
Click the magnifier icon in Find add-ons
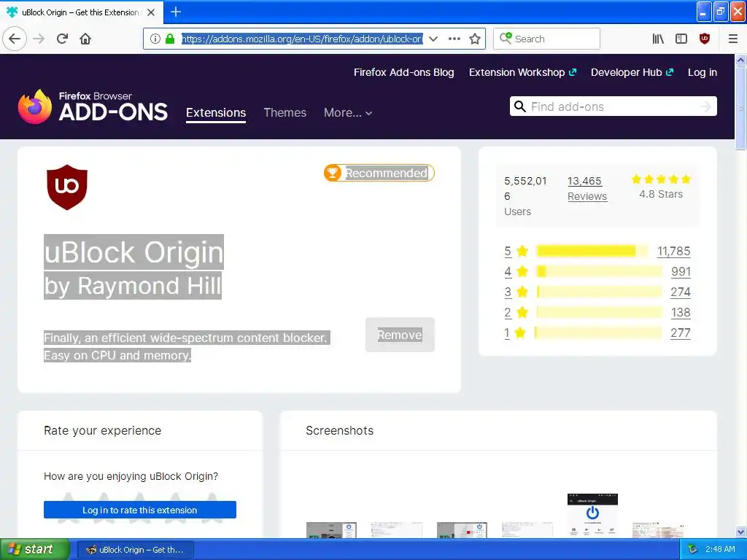(x=520, y=106)
